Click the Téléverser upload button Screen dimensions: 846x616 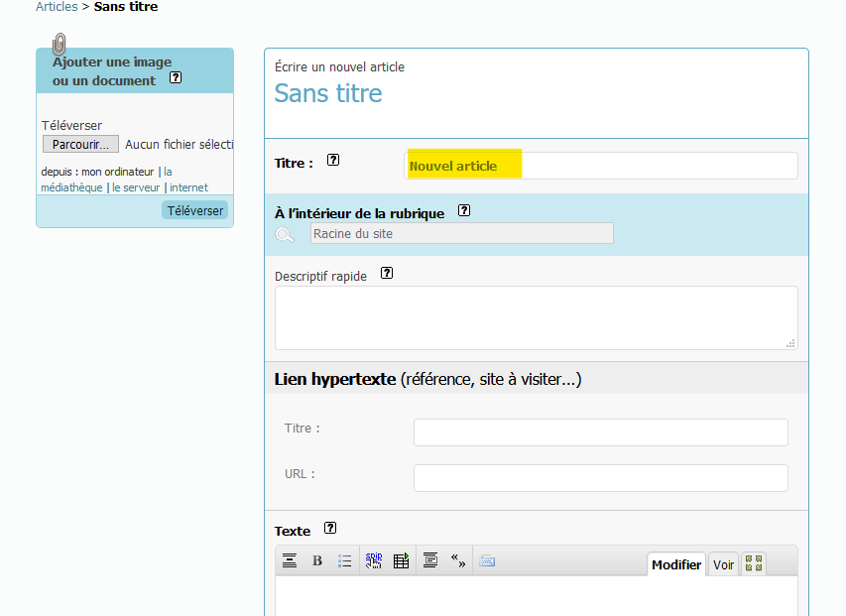tap(194, 210)
